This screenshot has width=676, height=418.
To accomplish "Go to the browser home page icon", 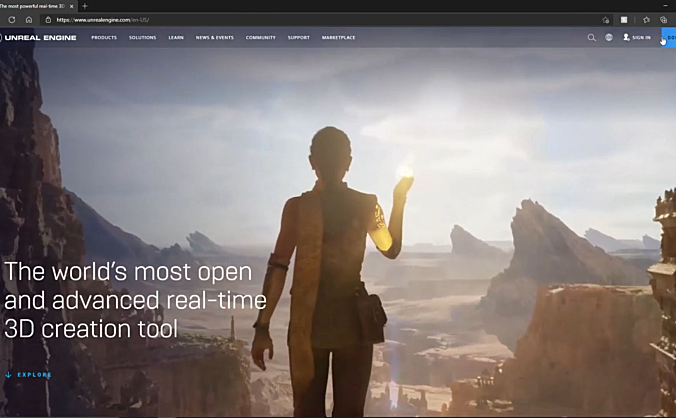I will point(28,19).
